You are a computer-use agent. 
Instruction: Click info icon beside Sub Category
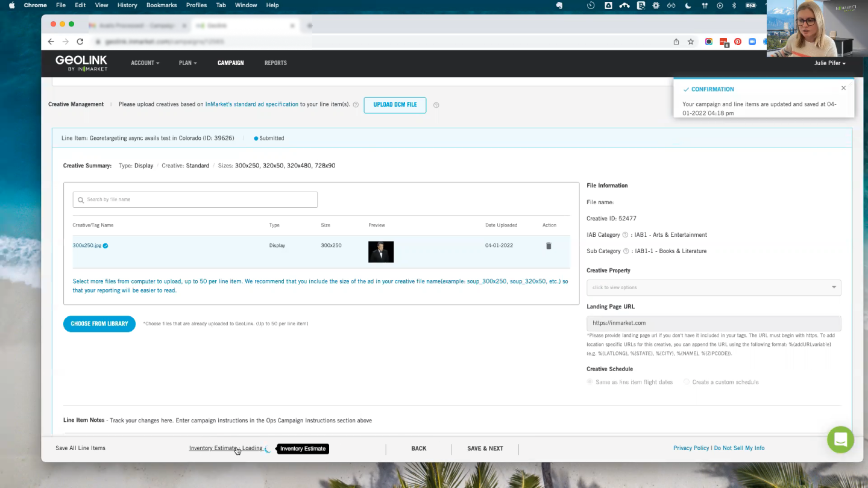(626, 251)
